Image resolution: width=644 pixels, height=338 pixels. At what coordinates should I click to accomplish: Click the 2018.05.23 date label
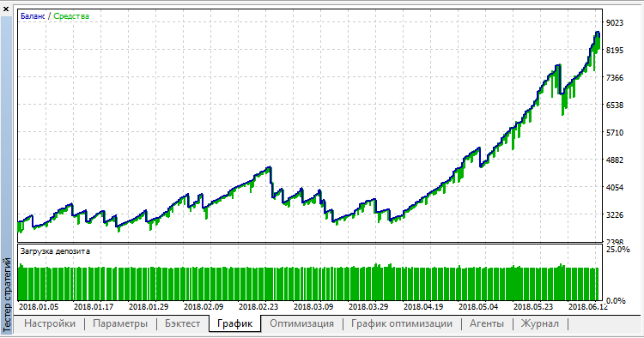pos(533,307)
